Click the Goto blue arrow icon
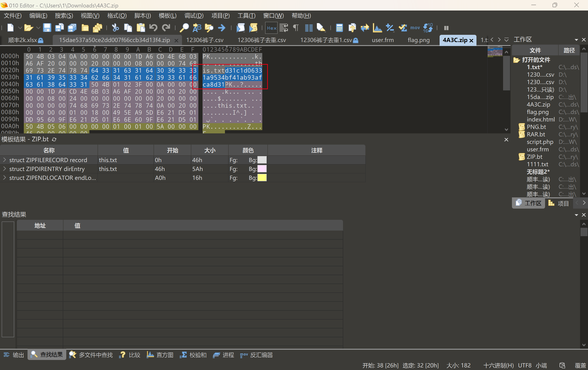The image size is (588, 370). pos(222,28)
